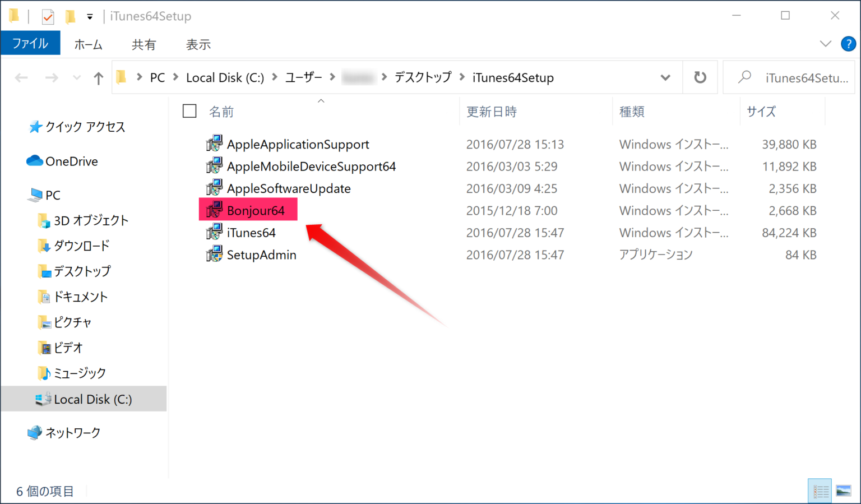Click the SetupAdmin application icon

[x=214, y=255]
